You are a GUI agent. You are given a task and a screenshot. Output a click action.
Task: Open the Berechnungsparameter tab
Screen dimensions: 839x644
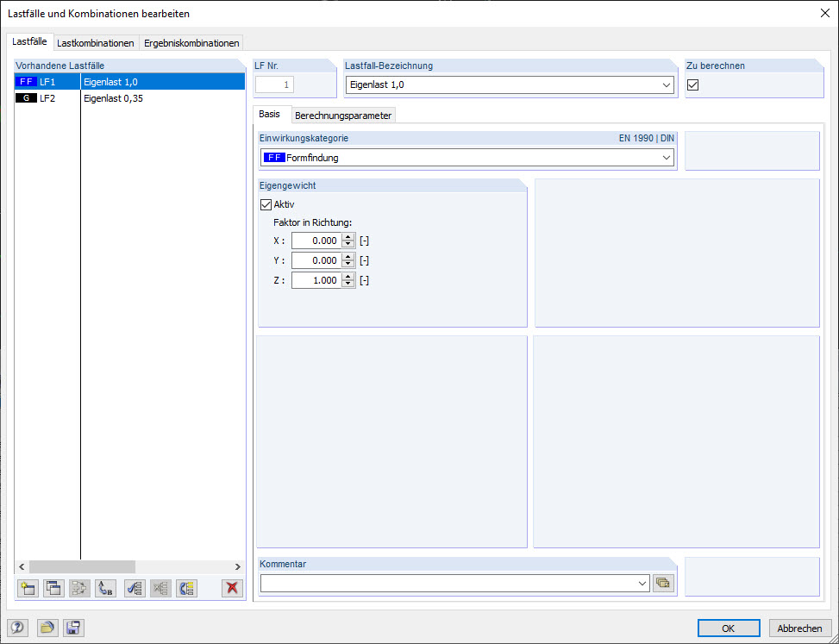(343, 116)
